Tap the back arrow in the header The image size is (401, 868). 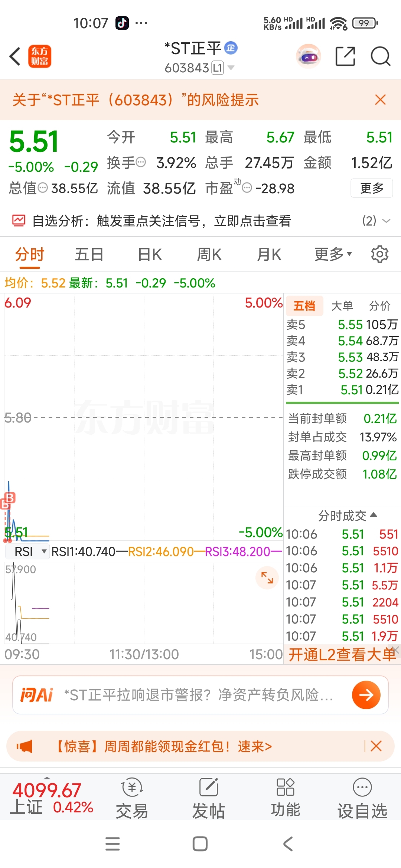[x=15, y=57]
